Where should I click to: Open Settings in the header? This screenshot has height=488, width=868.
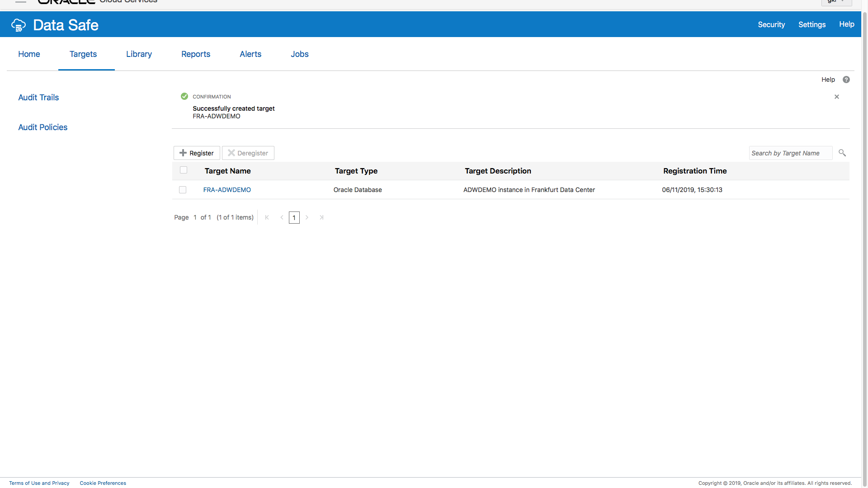[x=811, y=25]
